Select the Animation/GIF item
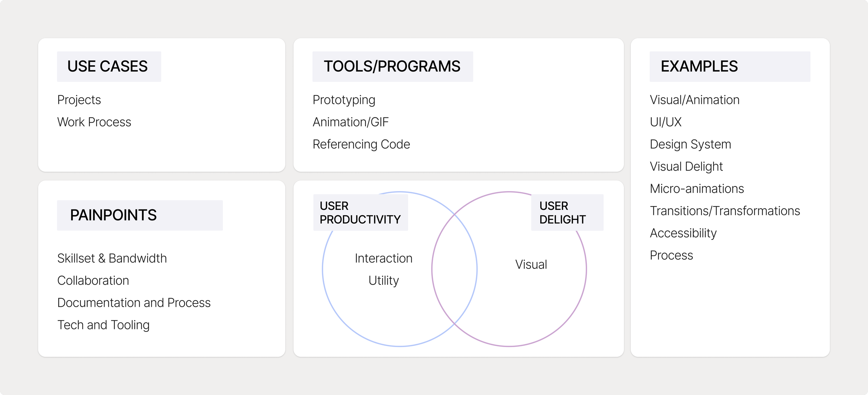The width and height of the screenshot is (868, 395). (x=351, y=122)
